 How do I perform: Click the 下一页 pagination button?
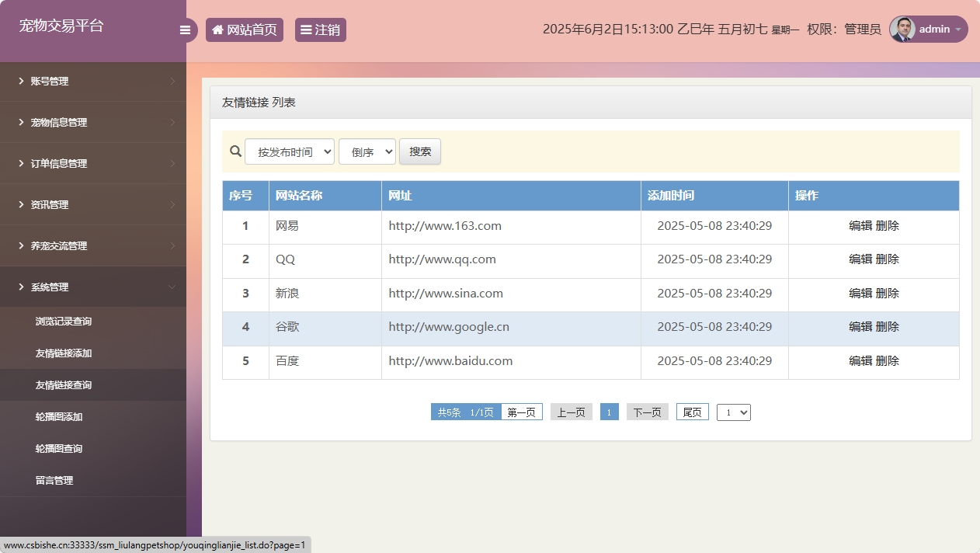tap(647, 412)
